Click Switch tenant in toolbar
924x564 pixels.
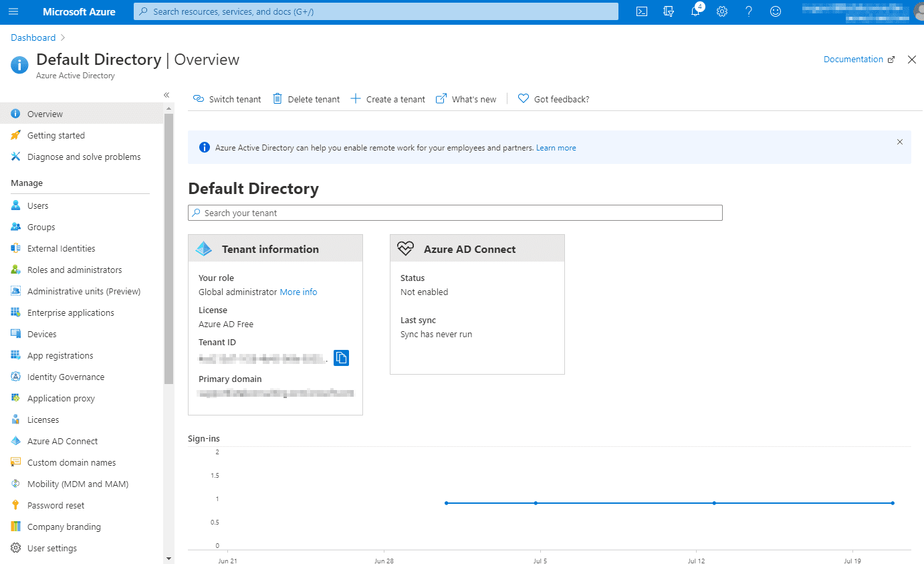point(227,99)
